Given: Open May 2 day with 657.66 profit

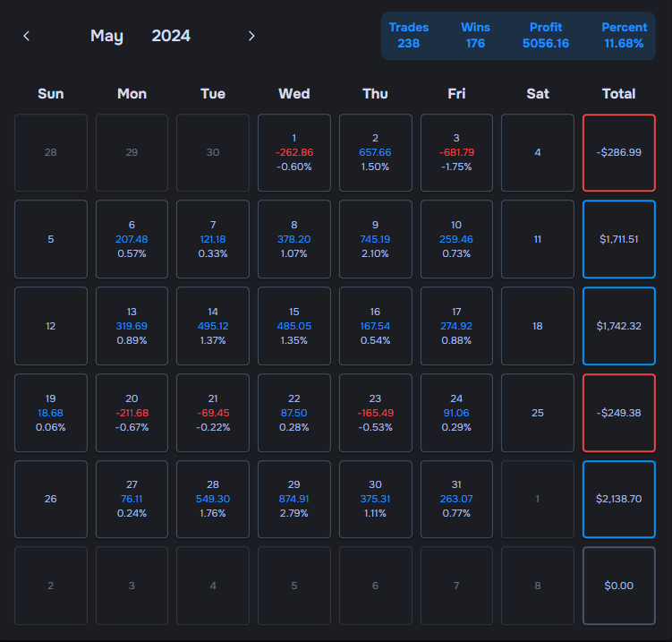Looking at the screenshot, I should (376, 152).
